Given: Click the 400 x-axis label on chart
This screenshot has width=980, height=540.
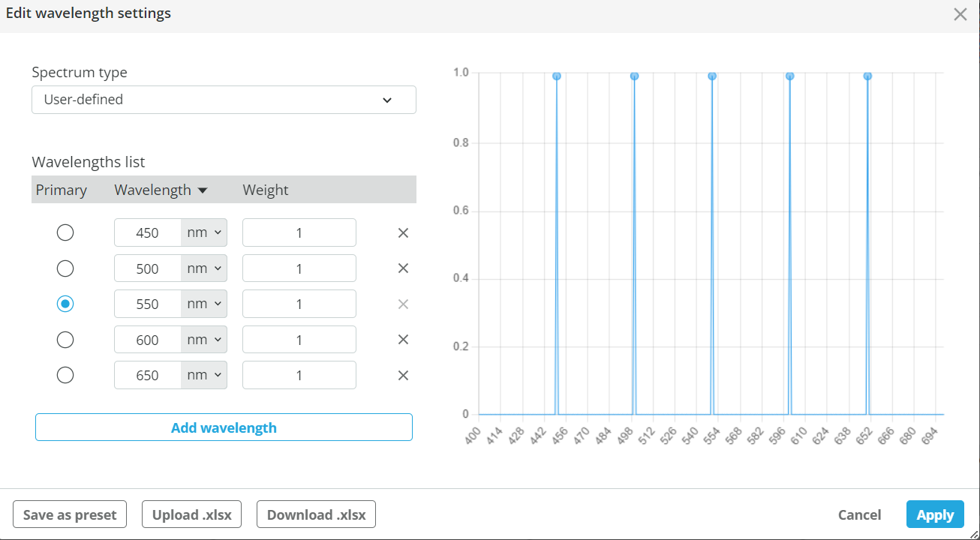Looking at the screenshot, I should pos(471,436).
